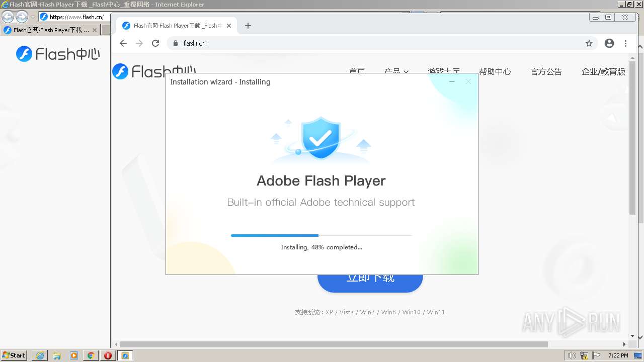Click the Flash中心 logo in the left pane
This screenshot has height=362, width=644.
point(58,54)
